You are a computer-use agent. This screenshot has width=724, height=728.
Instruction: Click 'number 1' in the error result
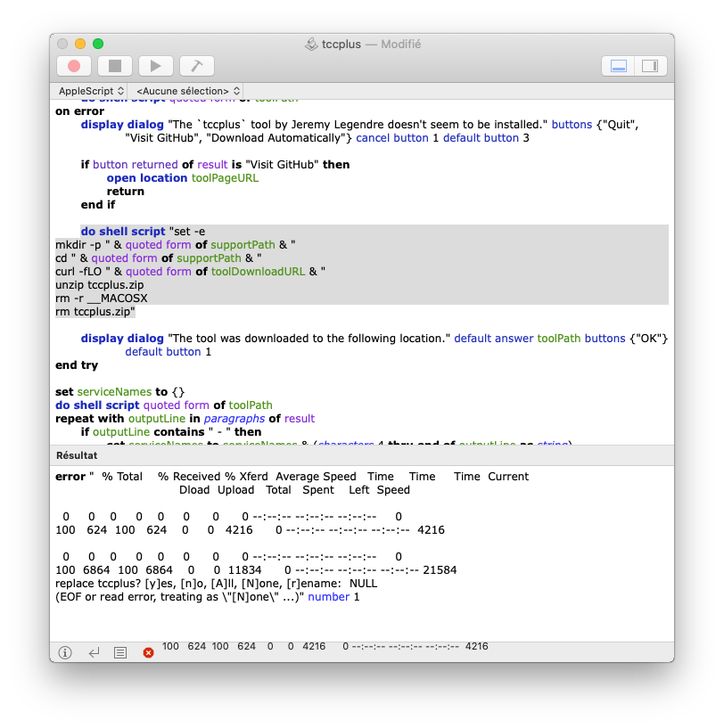(333, 597)
